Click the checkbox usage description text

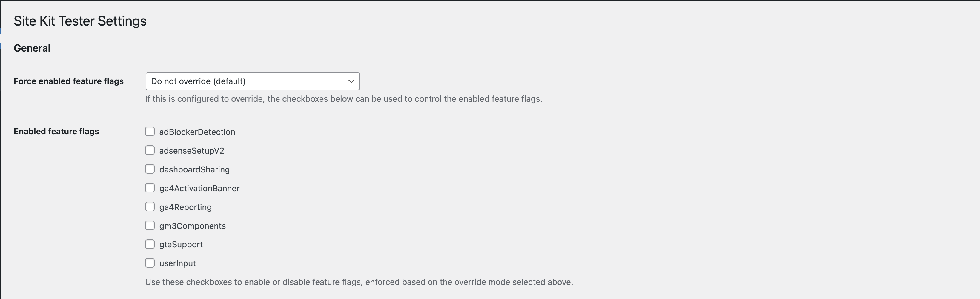[358, 282]
